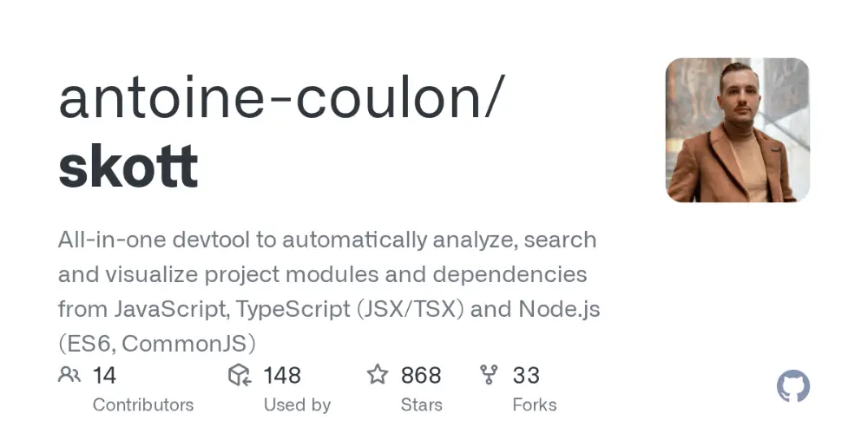868x434 pixels.
Task: Click the GitHub Octocat logo
Action: click(792, 386)
